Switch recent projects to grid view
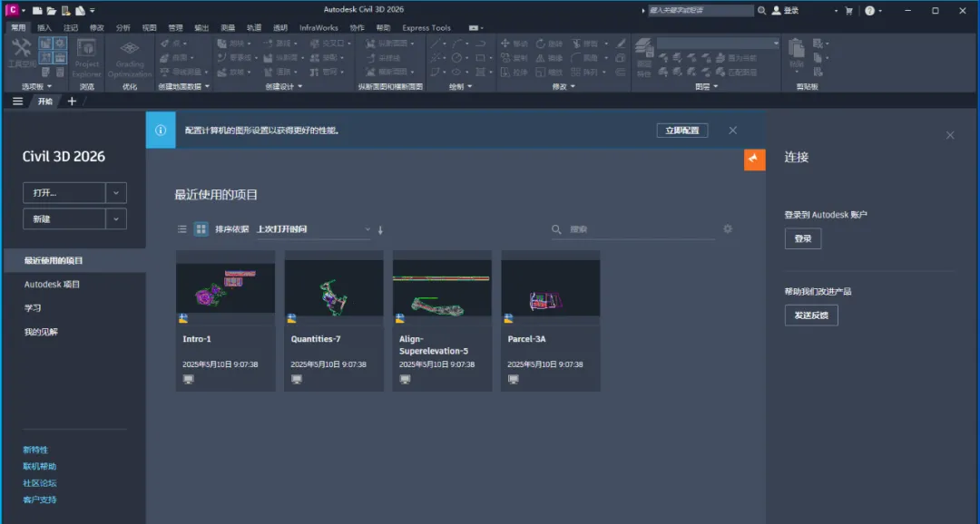This screenshot has width=980, height=524. 201,229
